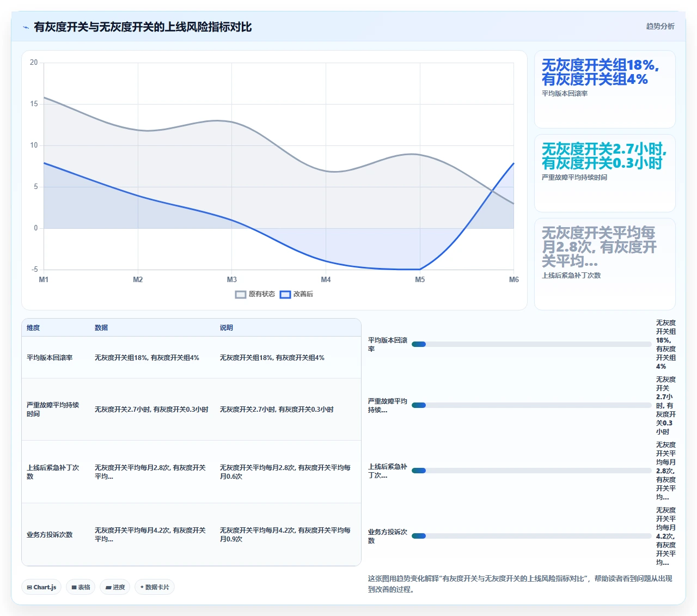The width and height of the screenshot is (697, 616).
Task: Select the Chart.js tag chip
Action: [x=41, y=587]
